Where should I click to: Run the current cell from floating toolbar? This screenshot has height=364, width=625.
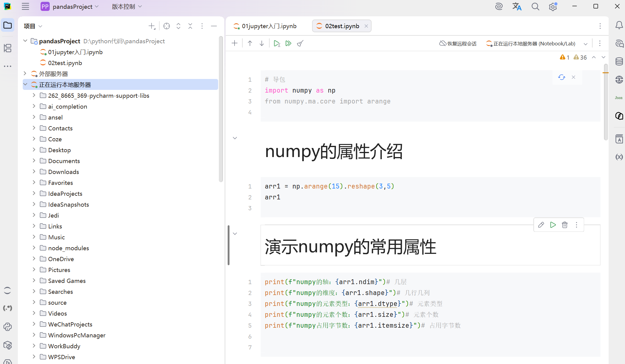click(553, 225)
